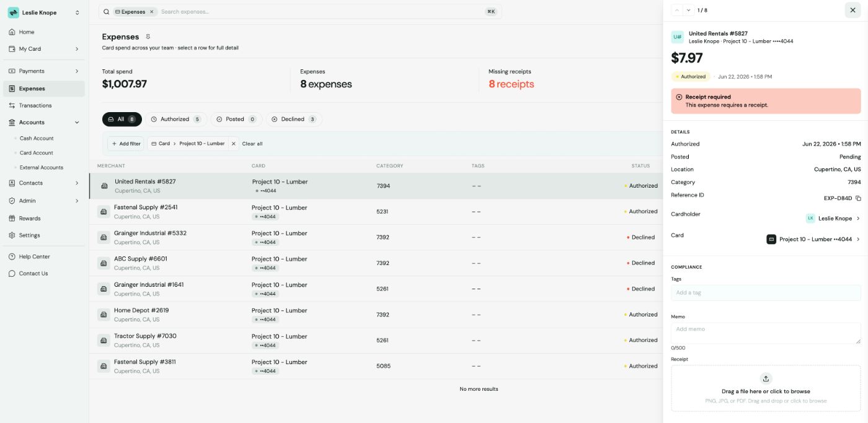Select the Declined tab
This screenshot has height=423, width=868.
pos(294,119)
